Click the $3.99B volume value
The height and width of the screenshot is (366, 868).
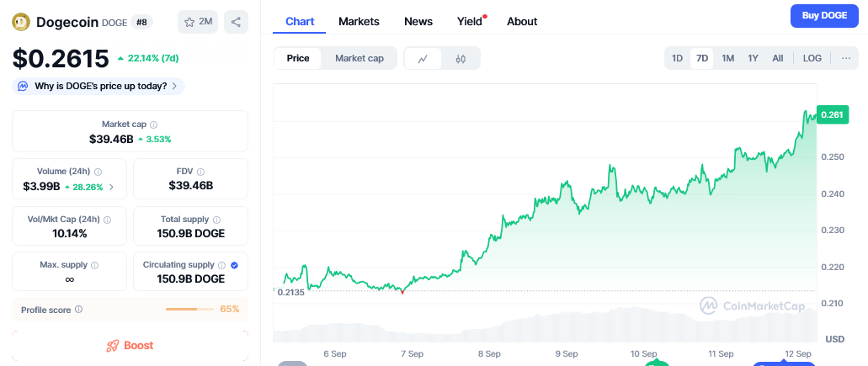coord(41,187)
